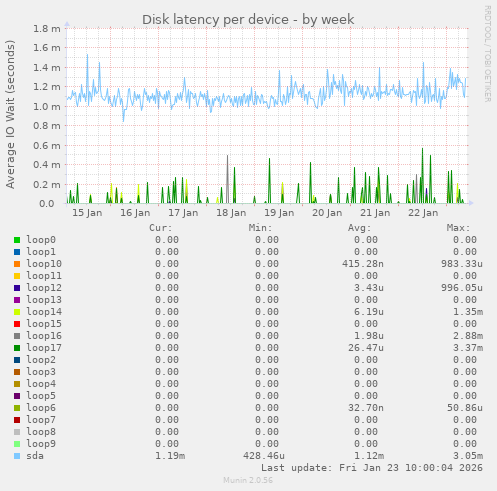
Task: Click the loop5 dark purple legend swatch
Action: (17, 396)
